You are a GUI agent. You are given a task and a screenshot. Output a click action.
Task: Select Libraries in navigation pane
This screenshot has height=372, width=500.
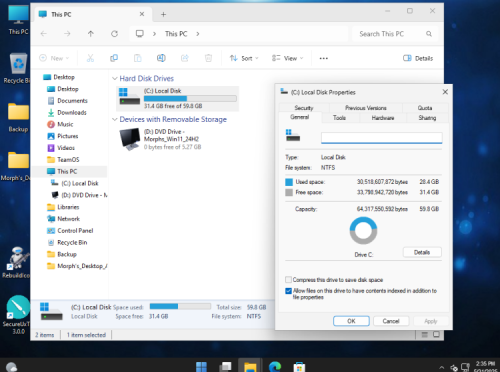click(68, 207)
